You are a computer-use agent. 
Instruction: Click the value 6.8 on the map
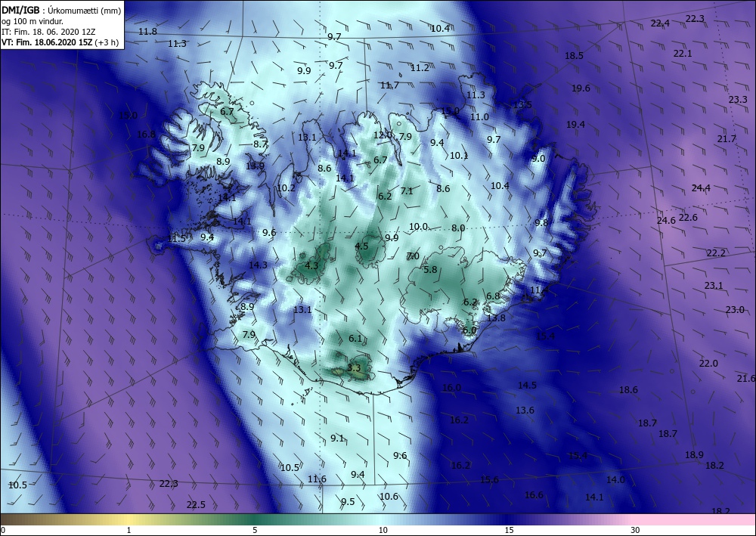click(x=493, y=296)
